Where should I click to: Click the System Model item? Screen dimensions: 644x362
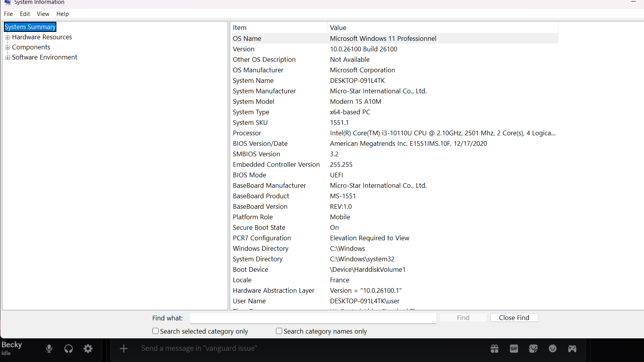(x=253, y=101)
